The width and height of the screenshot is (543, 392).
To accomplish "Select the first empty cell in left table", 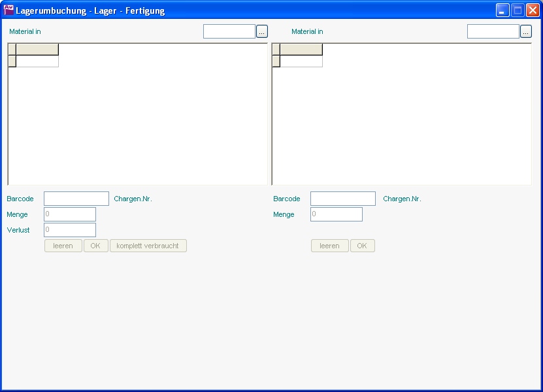I will 37,61.
